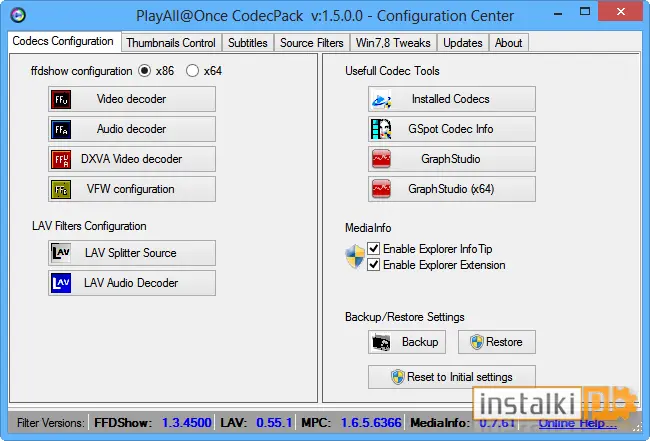This screenshot has height=441, width=650.
Task: Click the Restore button
Action: click(497, 342)
